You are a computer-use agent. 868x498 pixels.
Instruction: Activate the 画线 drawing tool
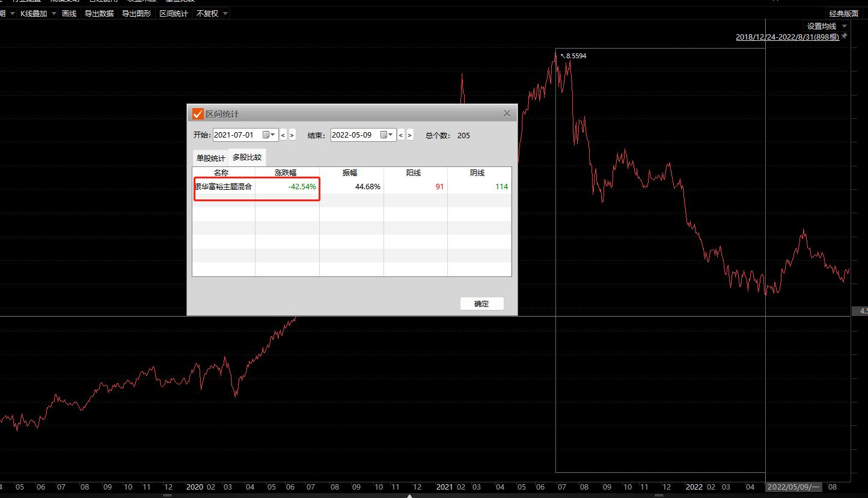pos(69,13)
